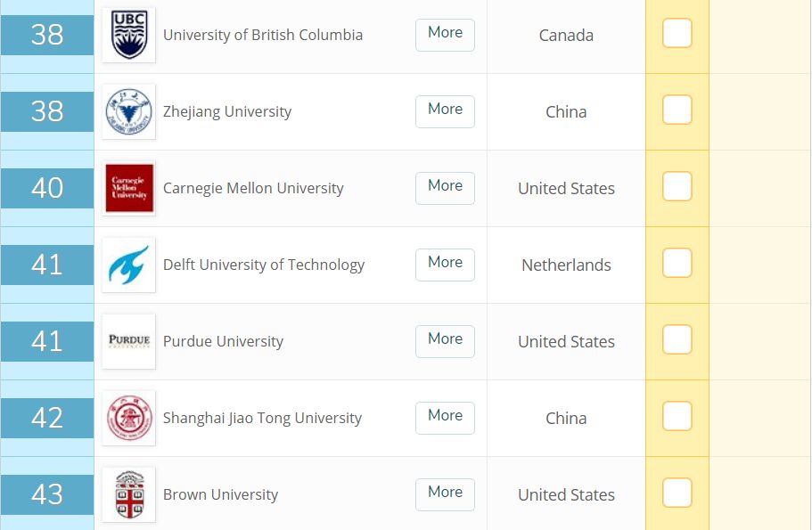812x530 pixels.
Task: Check the box in Carnegie Mellon row
Action: click(677, 187)
